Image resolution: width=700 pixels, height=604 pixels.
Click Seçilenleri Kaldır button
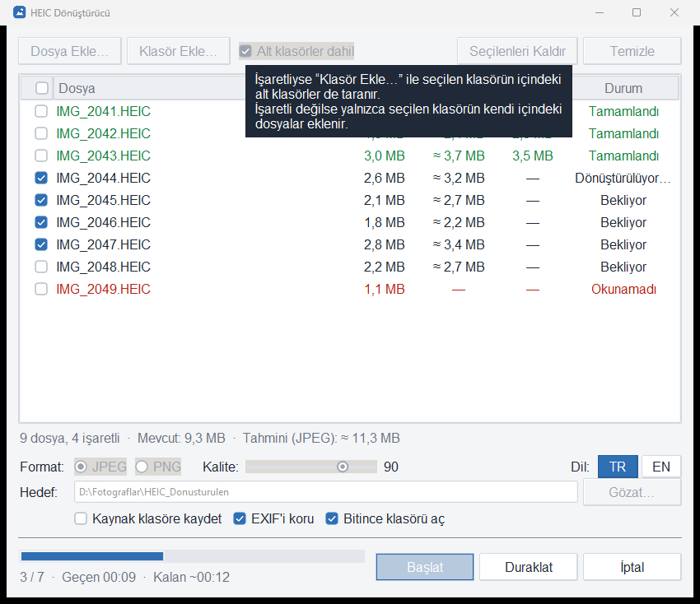click(517, 51)
